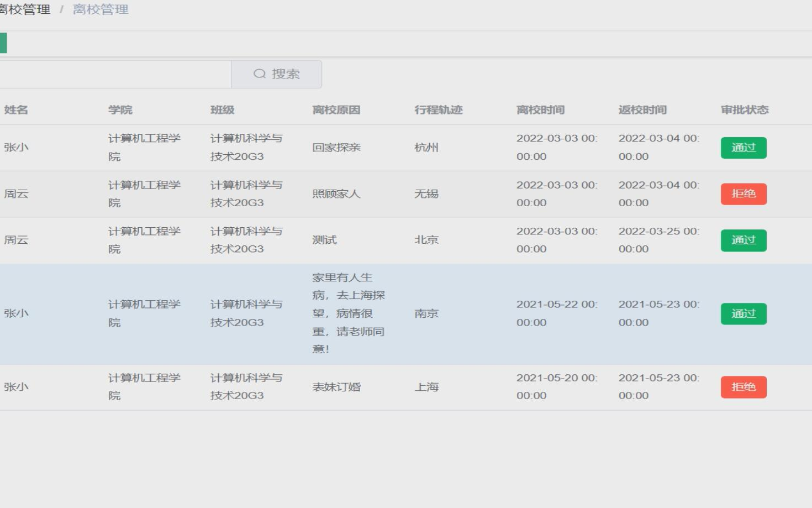Click the 无锡 itinerary cell
This screenshot has width=812, height=508.
426,194
